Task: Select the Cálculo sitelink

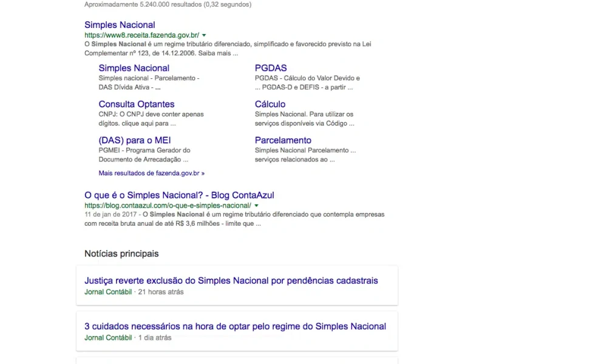Action: [270, 104]
